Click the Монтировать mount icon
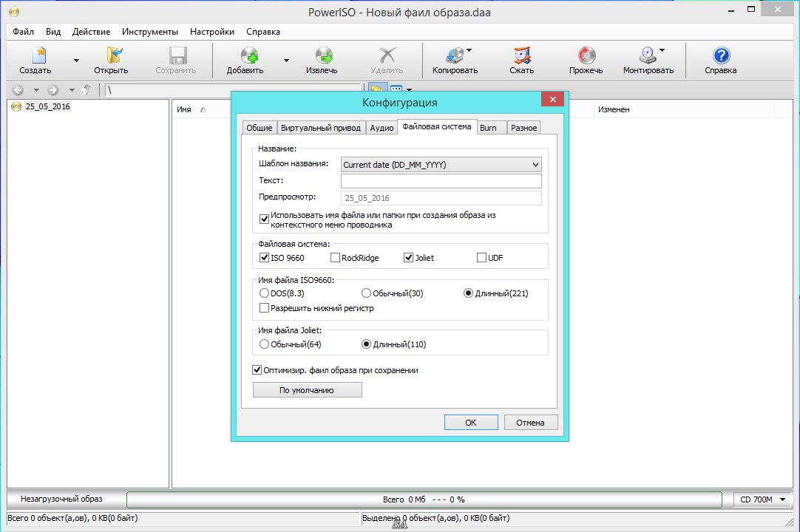The image size is (800, 532). pyautogui.click(x=648, y=55)
